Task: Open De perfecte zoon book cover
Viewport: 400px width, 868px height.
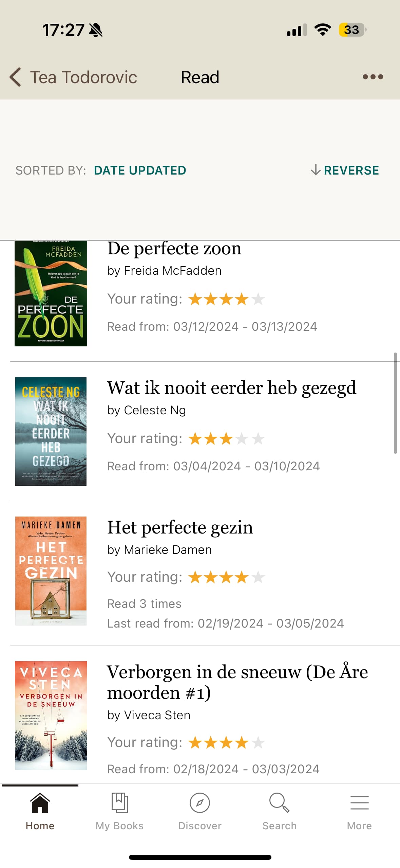Action: (x=51, y=293)
